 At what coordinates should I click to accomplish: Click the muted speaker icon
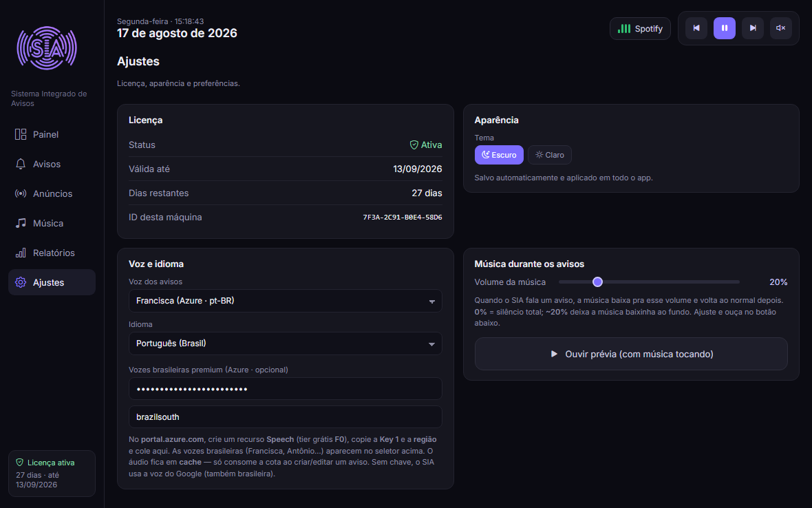[x=780, y=28]
